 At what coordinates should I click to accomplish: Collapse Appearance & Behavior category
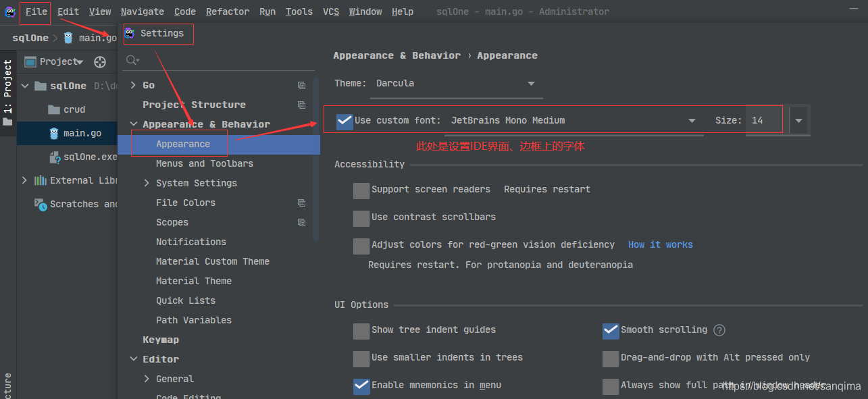click(x=133, y=124)
